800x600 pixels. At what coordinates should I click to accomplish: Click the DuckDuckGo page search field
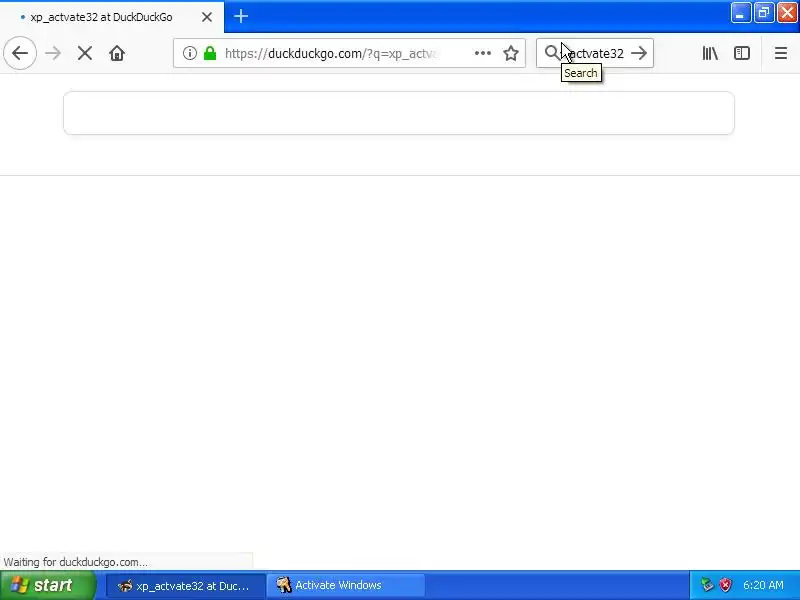pos(399,113)
